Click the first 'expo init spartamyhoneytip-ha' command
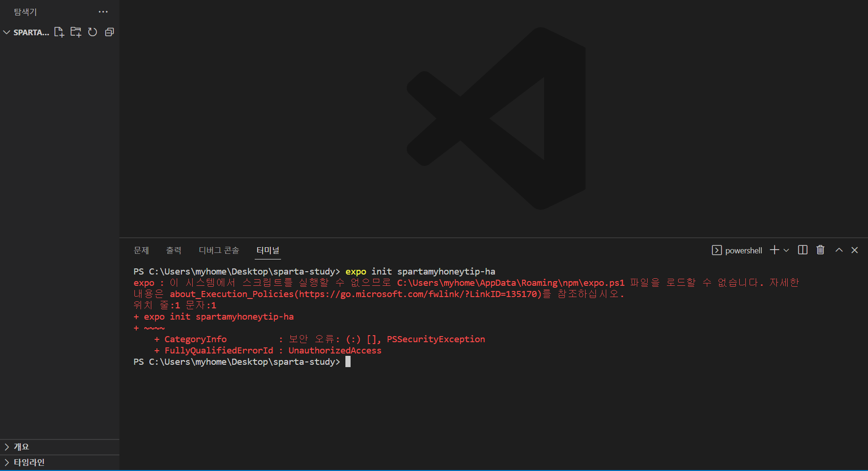This screenshot has height=471, width=868. click(420, 272)
